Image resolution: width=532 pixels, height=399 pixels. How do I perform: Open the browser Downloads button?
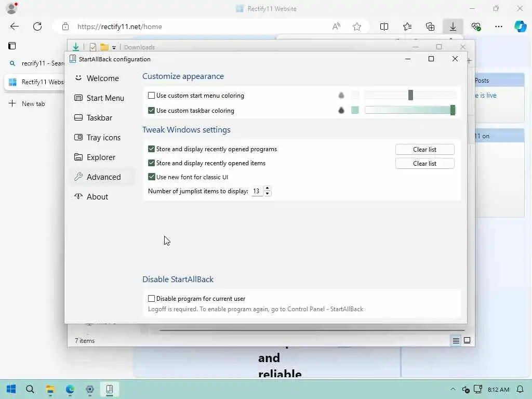click(453, 26)
